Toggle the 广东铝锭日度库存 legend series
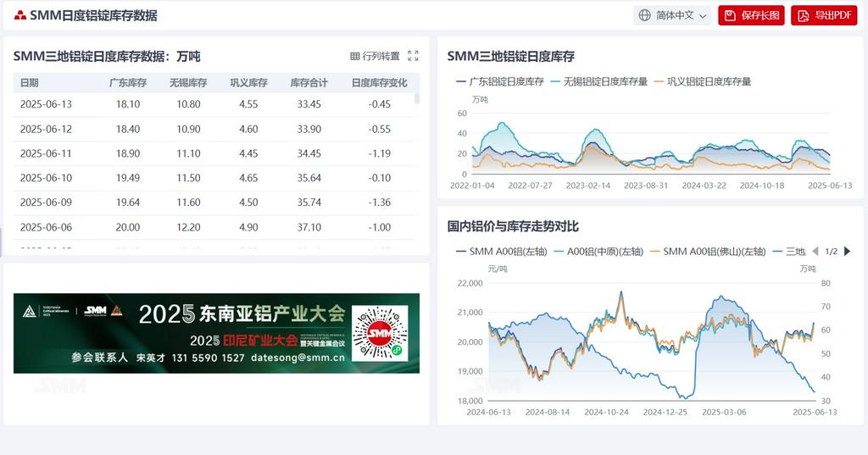Image resolution: width=868 pixels, height=455 pixels. tap(500, 81)
